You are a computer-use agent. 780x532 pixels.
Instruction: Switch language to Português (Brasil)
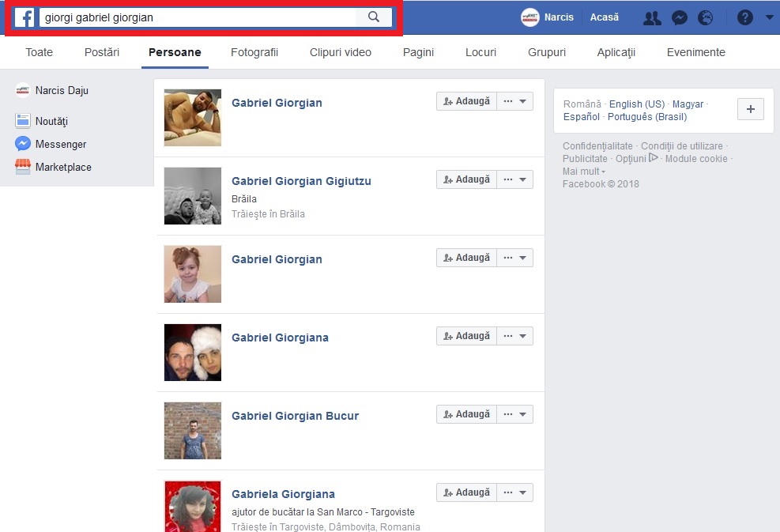(x=647, y=117)
